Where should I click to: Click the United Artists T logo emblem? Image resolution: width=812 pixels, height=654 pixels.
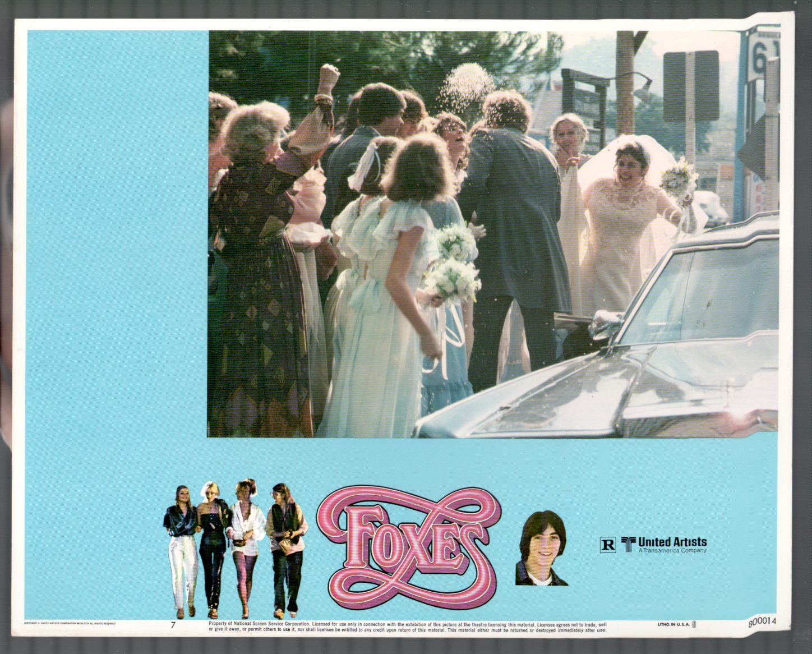click(628, 544)
